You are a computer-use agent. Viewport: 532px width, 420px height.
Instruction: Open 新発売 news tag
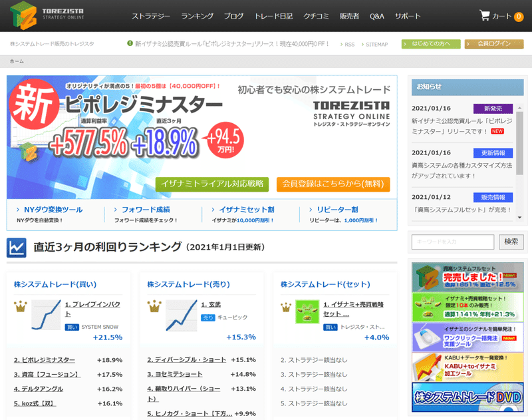click(x=493, y=108)
